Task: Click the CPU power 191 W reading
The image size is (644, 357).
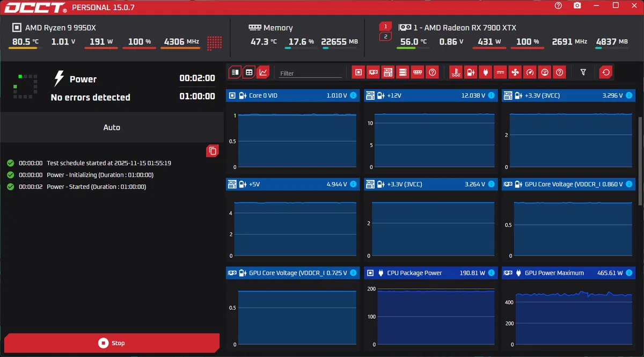Action: (x=101, y=41)
